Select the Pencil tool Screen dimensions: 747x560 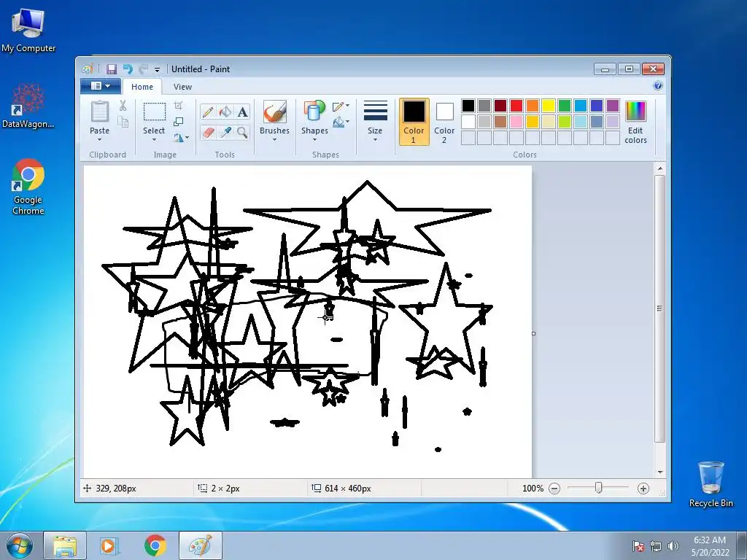pos(208,112)
